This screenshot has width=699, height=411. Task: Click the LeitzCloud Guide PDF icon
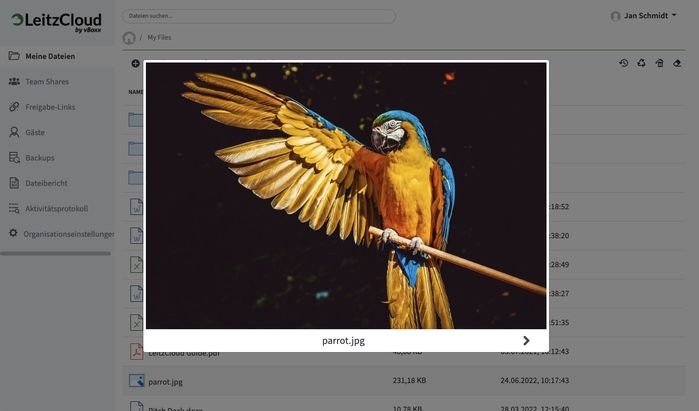[136, 352]
